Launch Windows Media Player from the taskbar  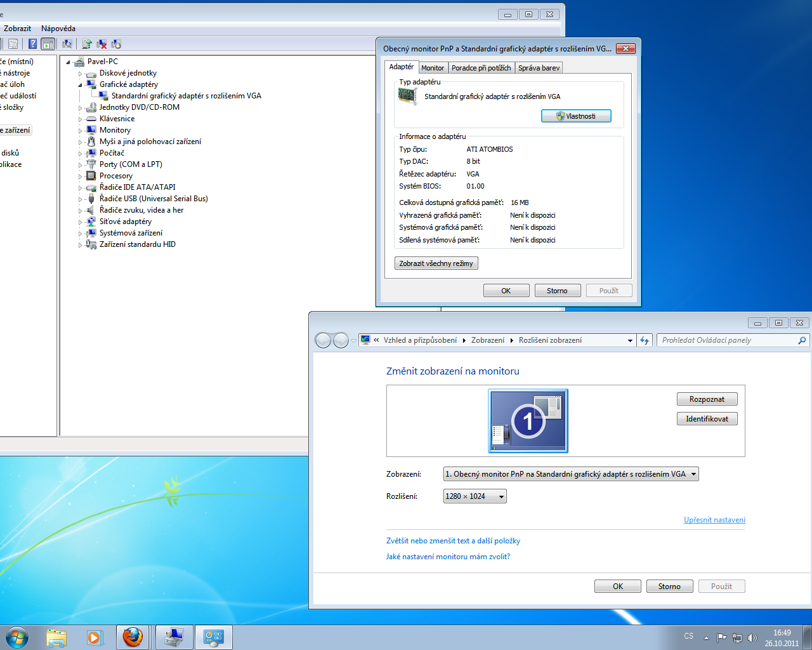coord(95,637)
